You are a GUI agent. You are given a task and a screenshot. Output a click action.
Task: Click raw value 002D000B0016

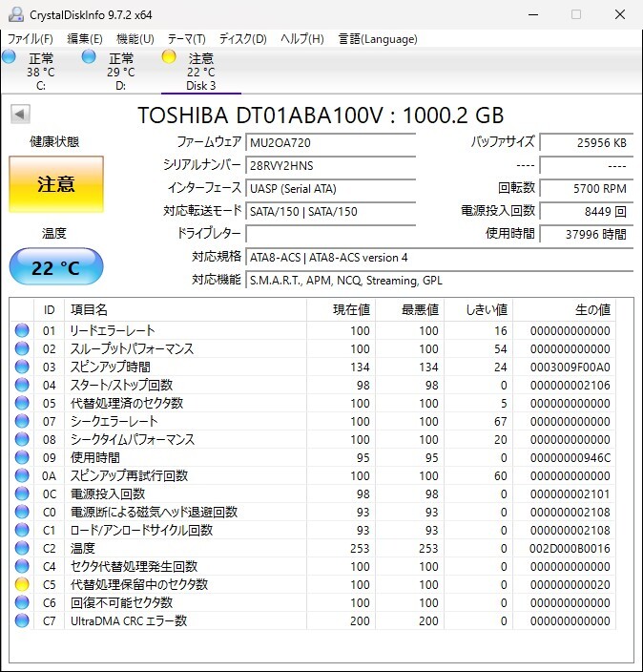[570, 549]
